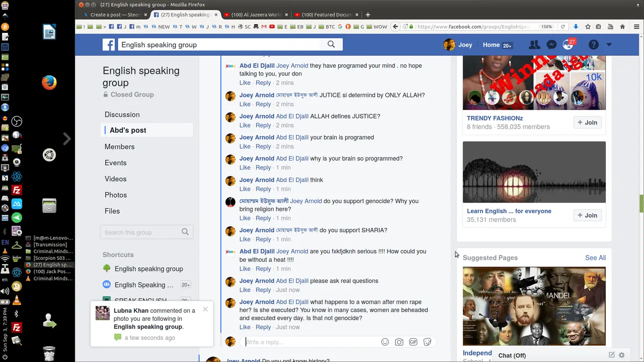
Task: Open Photos section in group sidebar
Action: [x=116, y=195]
